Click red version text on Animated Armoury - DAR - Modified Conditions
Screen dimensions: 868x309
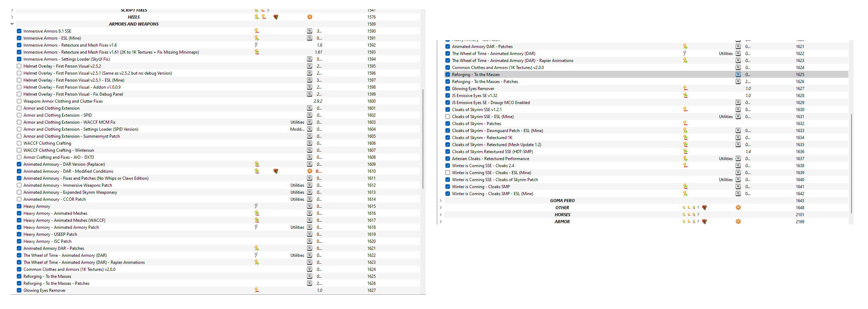pyautogui.click(x=319, y=171)
